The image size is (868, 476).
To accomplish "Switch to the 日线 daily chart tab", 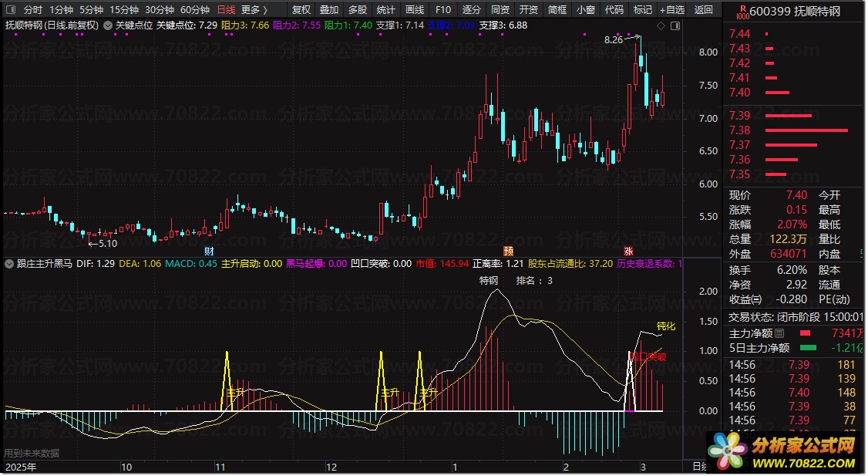I will pos(226,10).
